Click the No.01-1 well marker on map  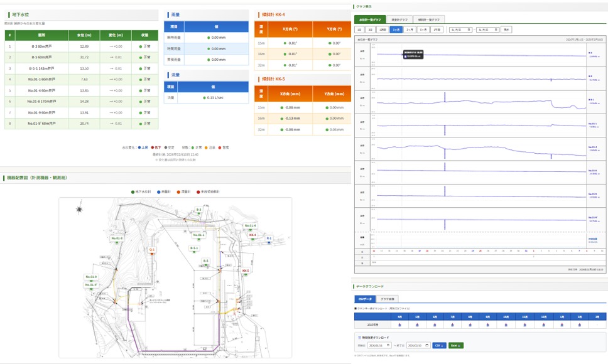click(x=198, y=234)
